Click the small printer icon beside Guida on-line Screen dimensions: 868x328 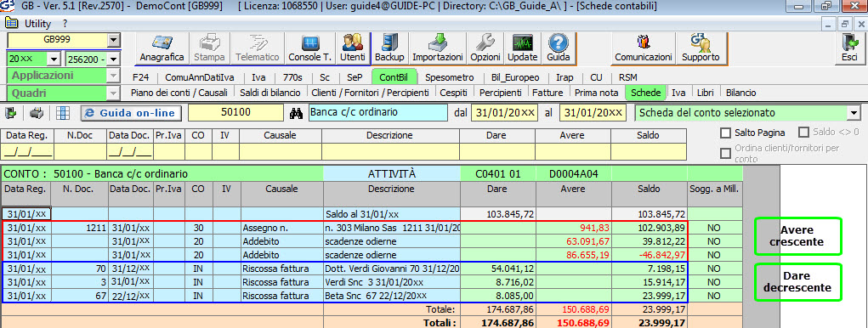37,113
